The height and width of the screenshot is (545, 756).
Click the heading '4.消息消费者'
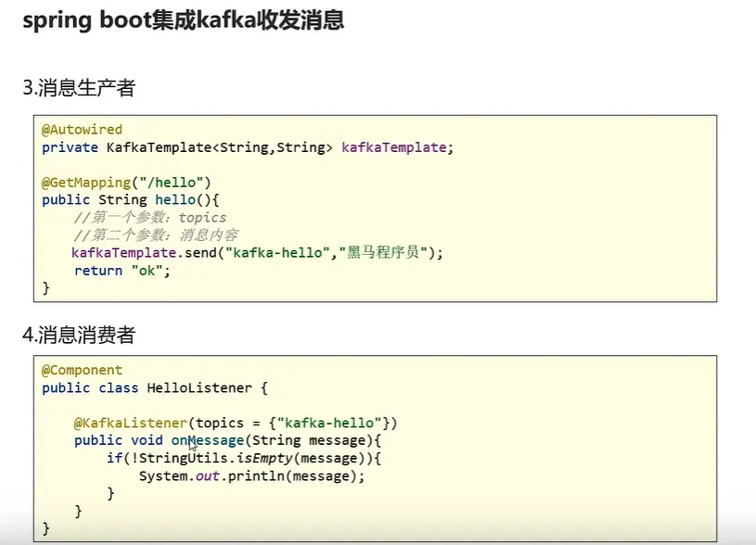pyautogui.click(x=79, y=334)
